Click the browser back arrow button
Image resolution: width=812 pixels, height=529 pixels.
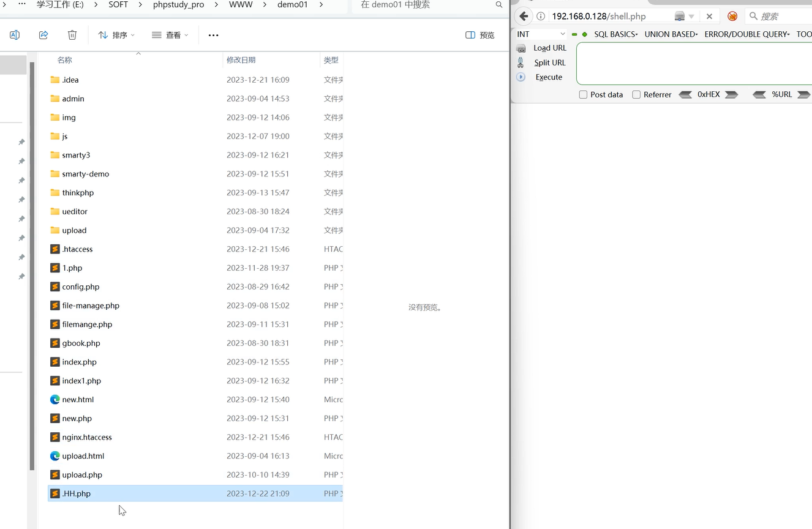click(524, 16)
